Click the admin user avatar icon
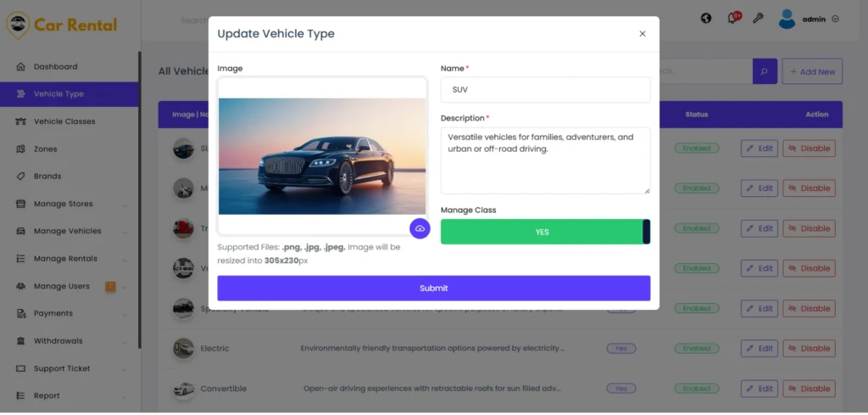The height and width of the screenshot is (415, 868). click(787, 19)
